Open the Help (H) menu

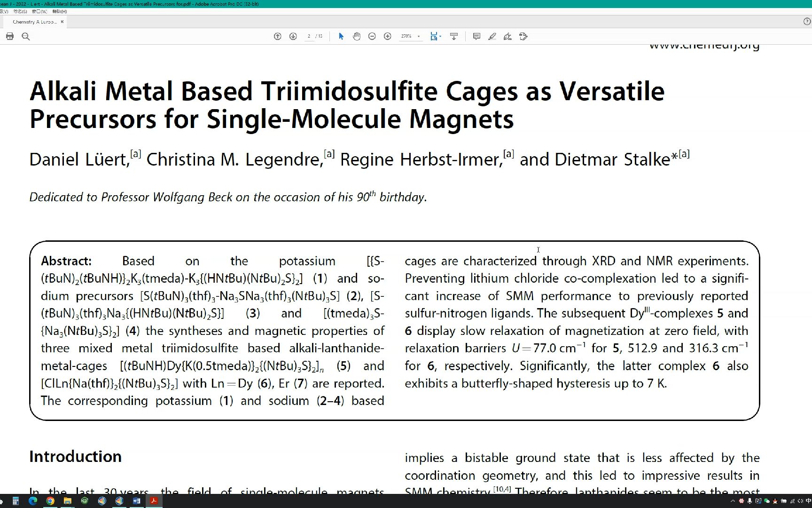[x=60, y=11]
